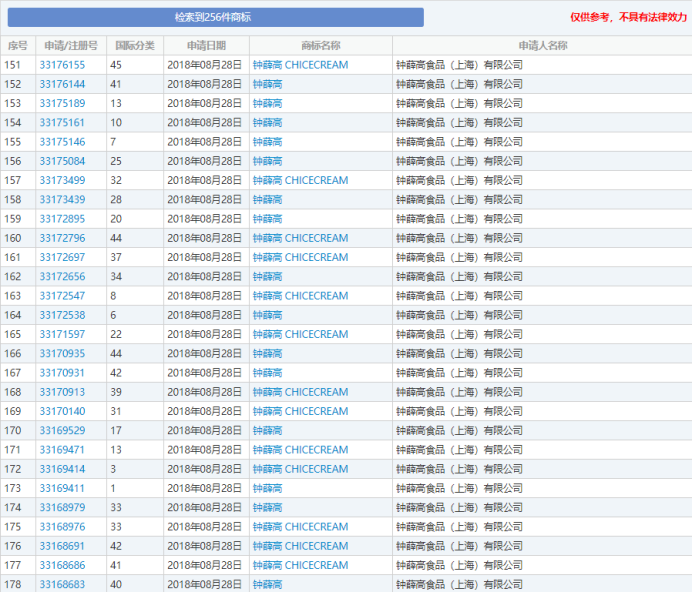Open application number 33172895
This screenshot has height=593, width=692.
coord(62,219)
